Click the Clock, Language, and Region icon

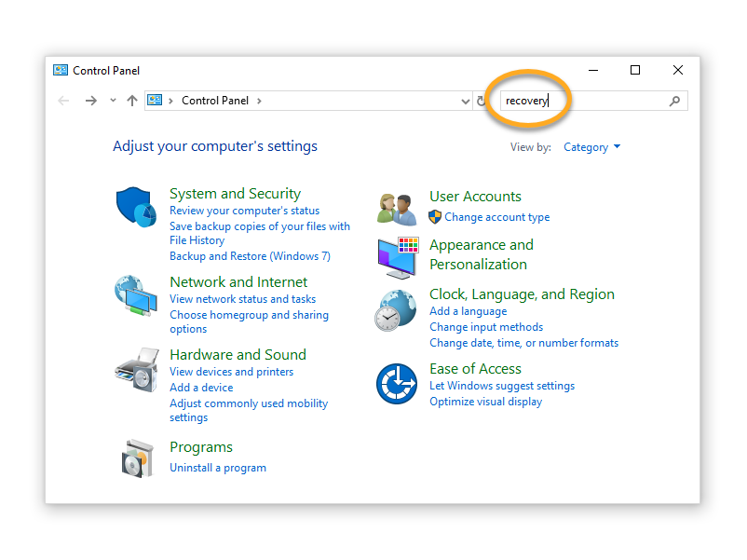pyautogui.click(x=396, y=310)
